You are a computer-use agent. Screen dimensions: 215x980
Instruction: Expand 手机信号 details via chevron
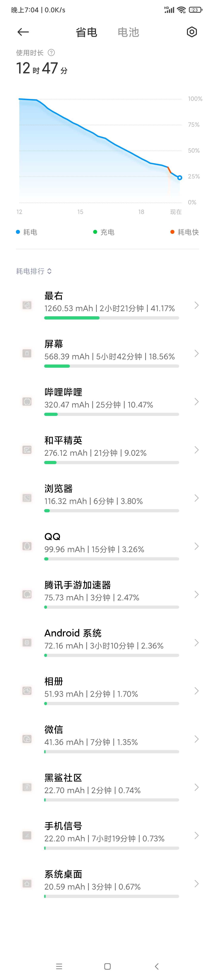click(x=196, y=835)
